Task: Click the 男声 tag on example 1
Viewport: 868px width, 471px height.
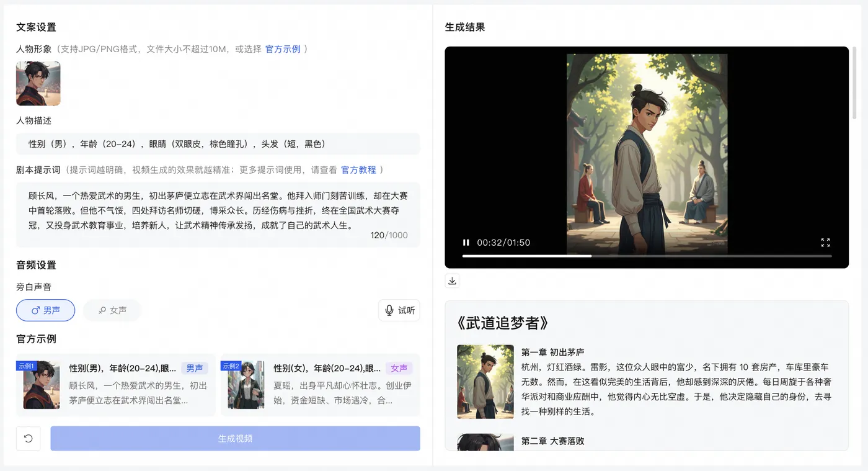Action: tap(195, 368)
